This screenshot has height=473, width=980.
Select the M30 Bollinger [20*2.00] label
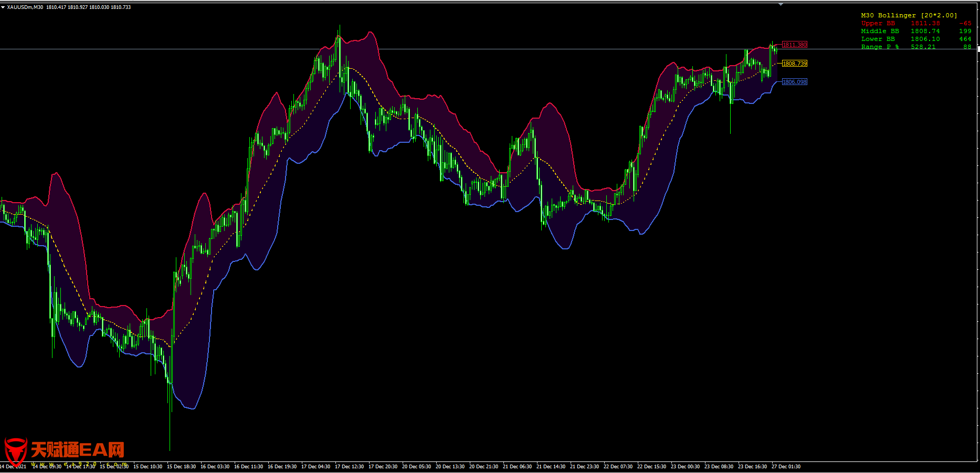tap(909, 15)
